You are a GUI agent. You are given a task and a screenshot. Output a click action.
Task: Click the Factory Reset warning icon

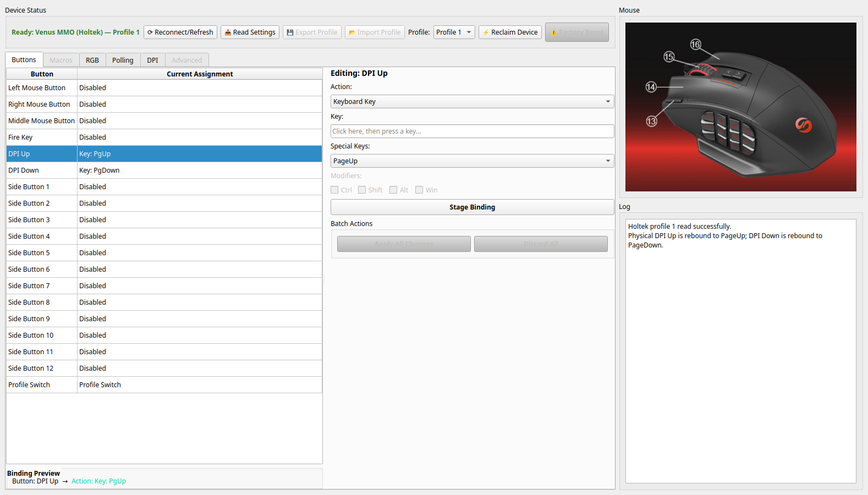click(x=554, y=32)
